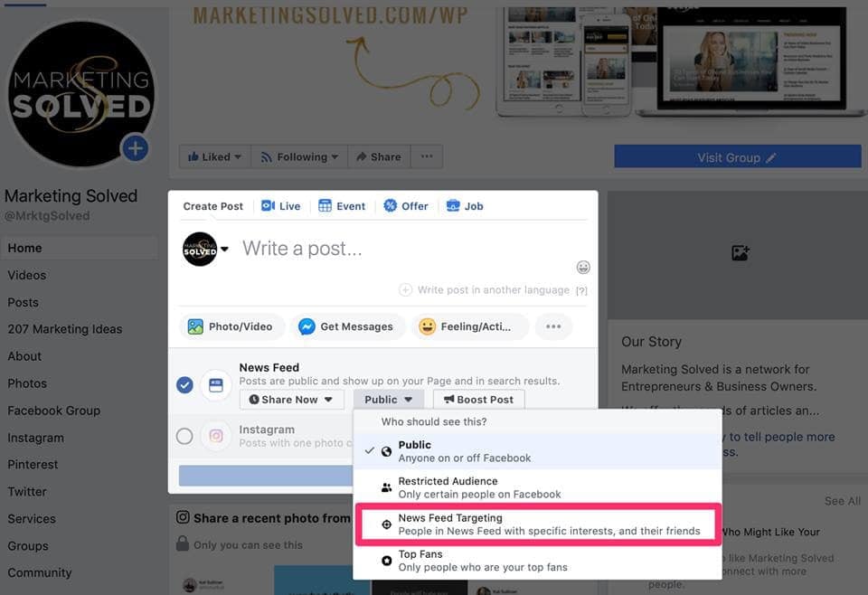Open the Public audience dropdown
The width and height of the screenshot is (868, 595).
(x=388, y=400)
